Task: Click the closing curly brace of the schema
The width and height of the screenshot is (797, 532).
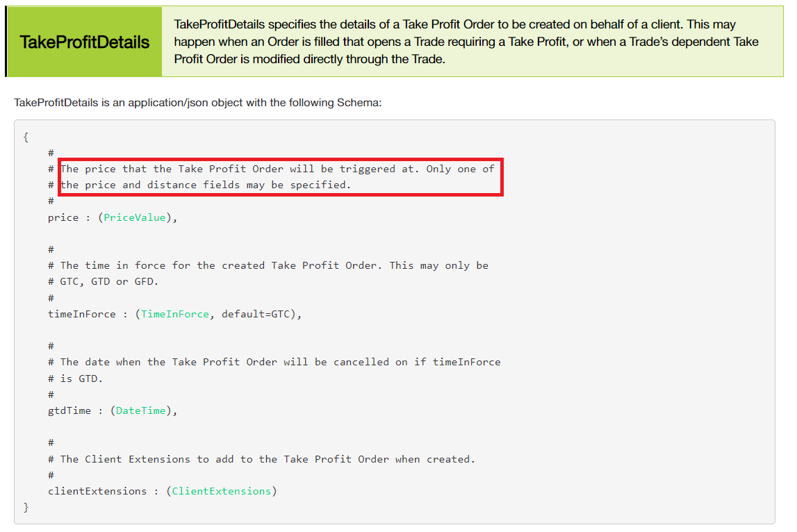Action: tap(26, 507)
